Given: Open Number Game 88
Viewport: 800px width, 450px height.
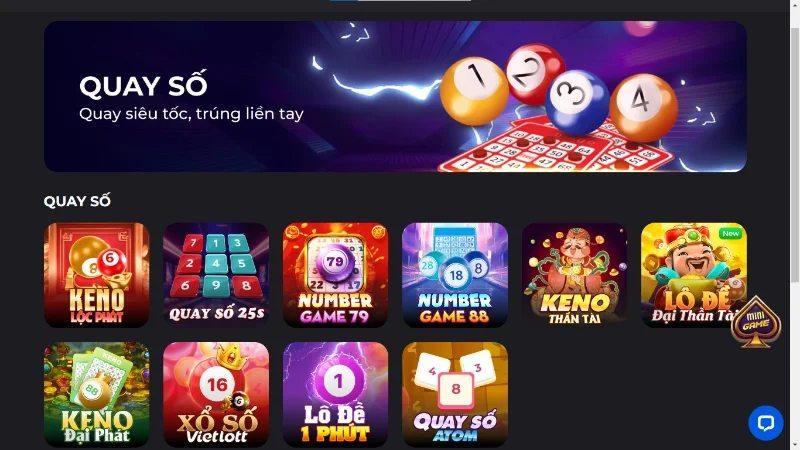Looking at the screenshot, I should click(455, 275).
